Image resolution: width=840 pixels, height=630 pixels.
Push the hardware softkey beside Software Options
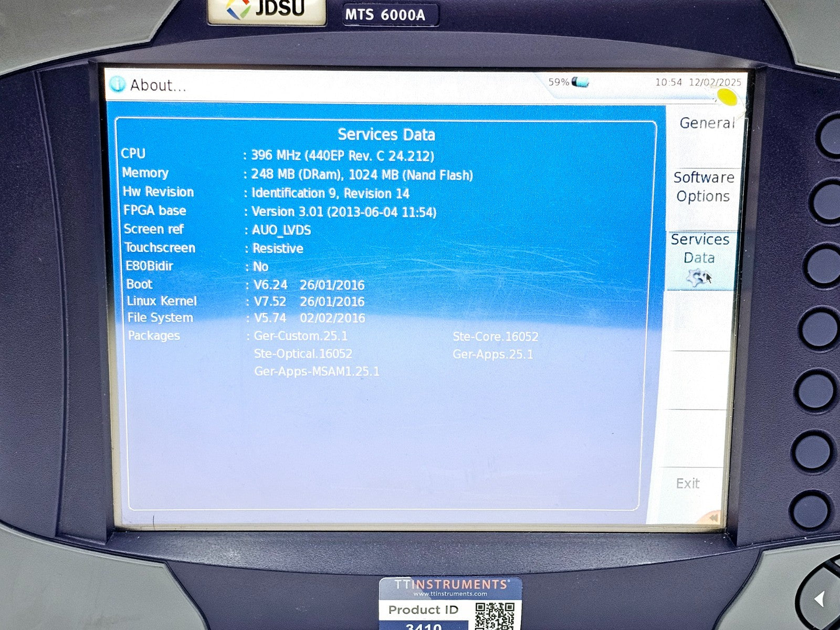coord(827,201)
